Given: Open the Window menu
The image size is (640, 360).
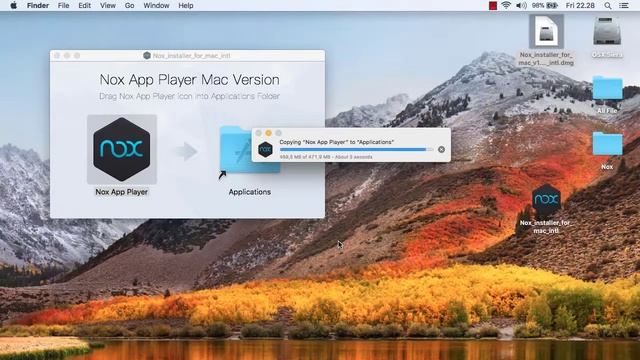Looking at the screenshot, I should click(x=156, y=5).
